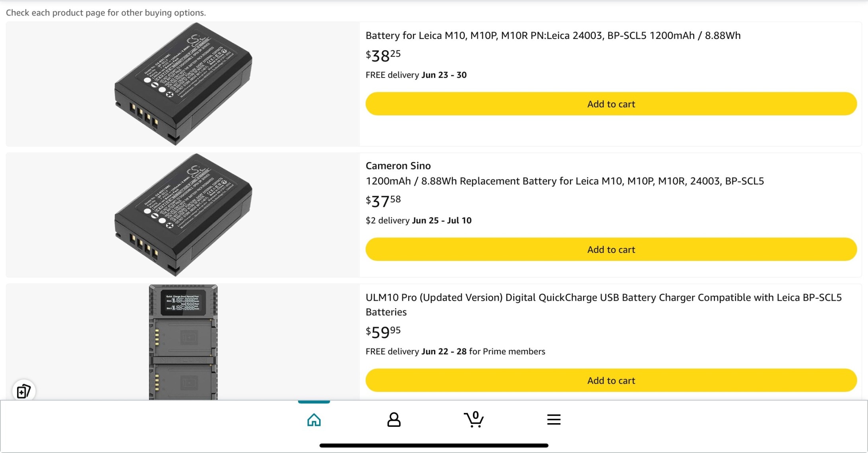View the Cameron Sino battery product image
Image resolution: width=868 pixels, height=453 pixels.
click(x=183, y=215)
